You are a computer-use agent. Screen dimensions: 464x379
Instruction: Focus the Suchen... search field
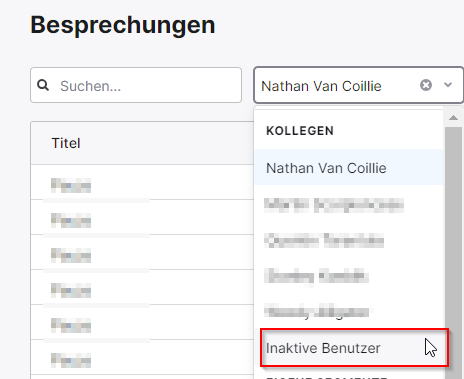(x=136, y=85)
